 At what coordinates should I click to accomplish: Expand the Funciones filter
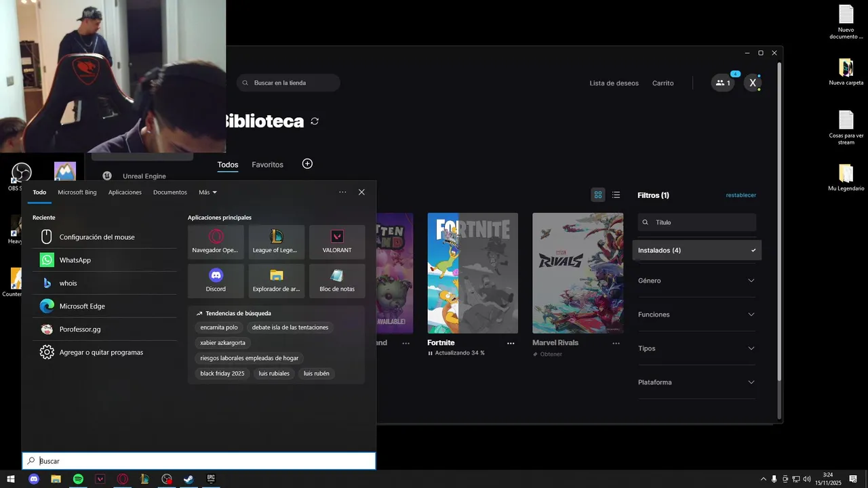pyautogui.click(x=696, y=314)
